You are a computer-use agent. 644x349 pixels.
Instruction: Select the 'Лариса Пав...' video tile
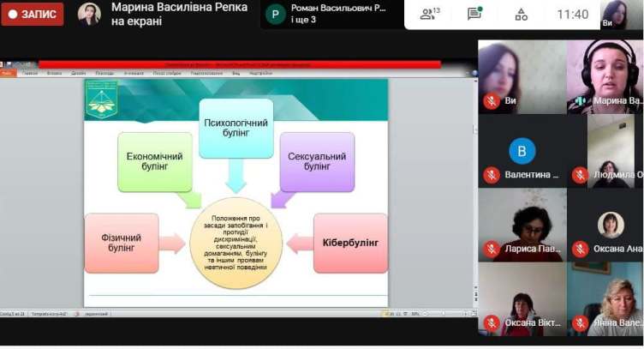522,225
